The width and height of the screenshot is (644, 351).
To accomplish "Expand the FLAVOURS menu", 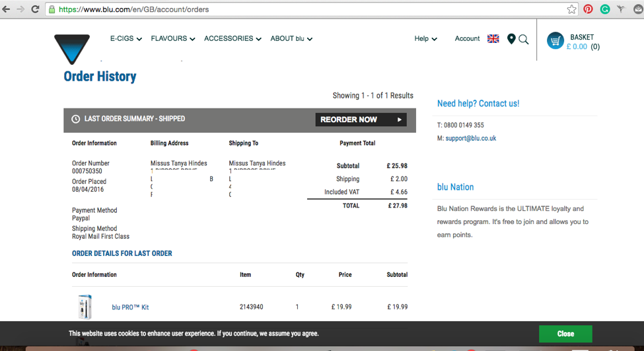I will [x=173, y=38].
